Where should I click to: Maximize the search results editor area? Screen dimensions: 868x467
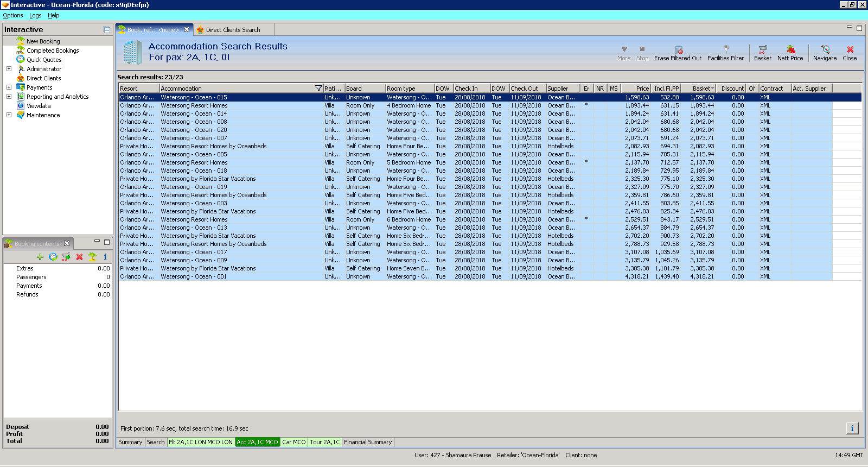coord(859,28)
